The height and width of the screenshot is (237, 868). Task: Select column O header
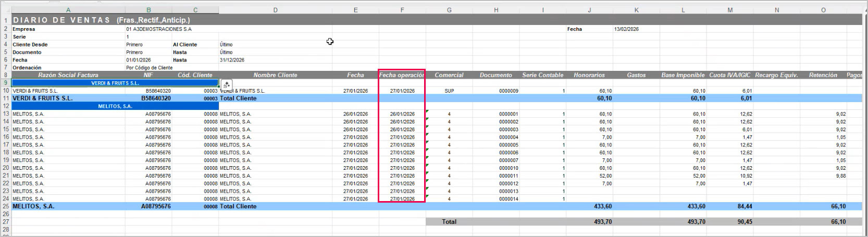[823, 10]
